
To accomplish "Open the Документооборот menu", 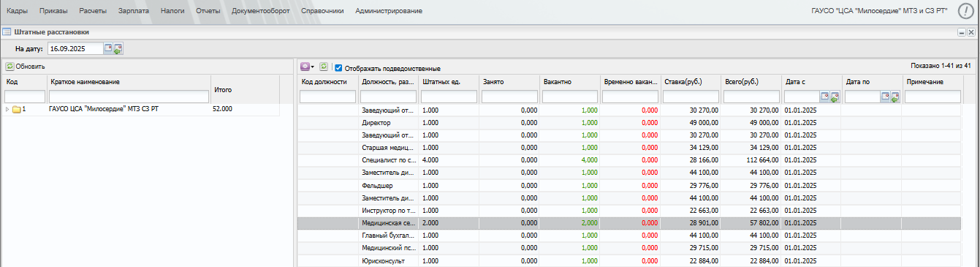I will pos(260,11).
